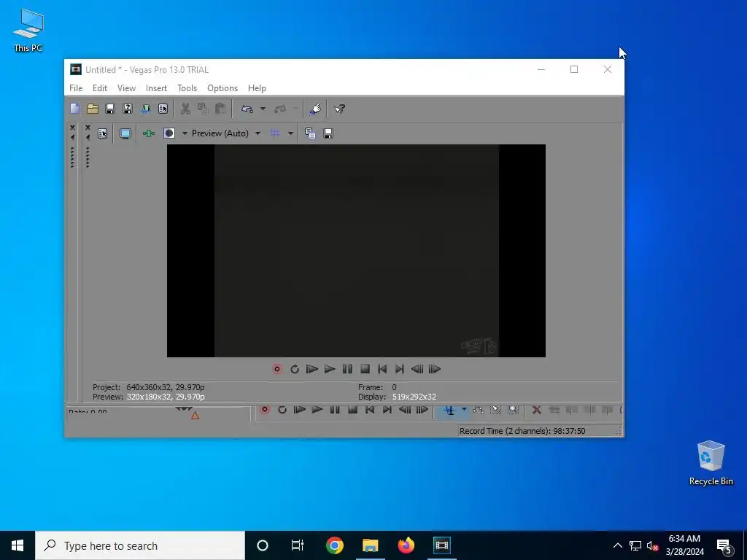Click the video preview display area
This screenshot has height=560, width=747.
(x=356, y=251)
